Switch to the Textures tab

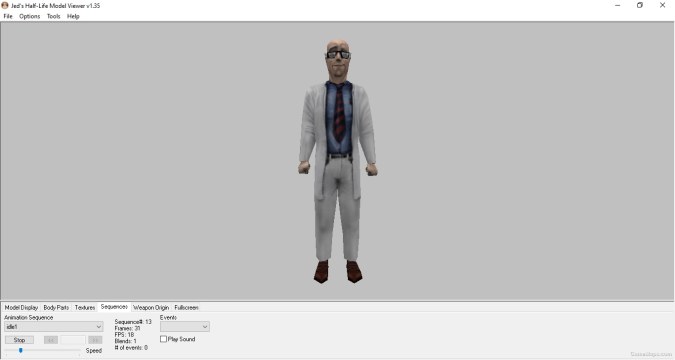(x=85, y=307)
